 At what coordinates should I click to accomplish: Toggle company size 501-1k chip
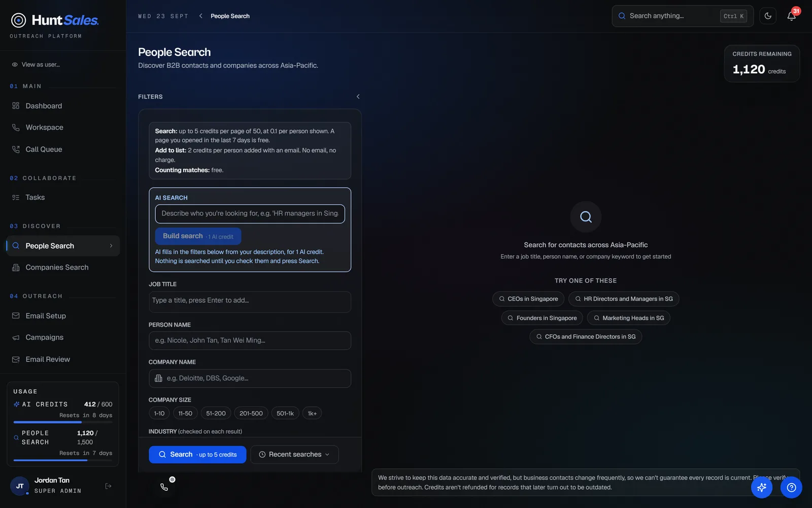pos(285,414)
